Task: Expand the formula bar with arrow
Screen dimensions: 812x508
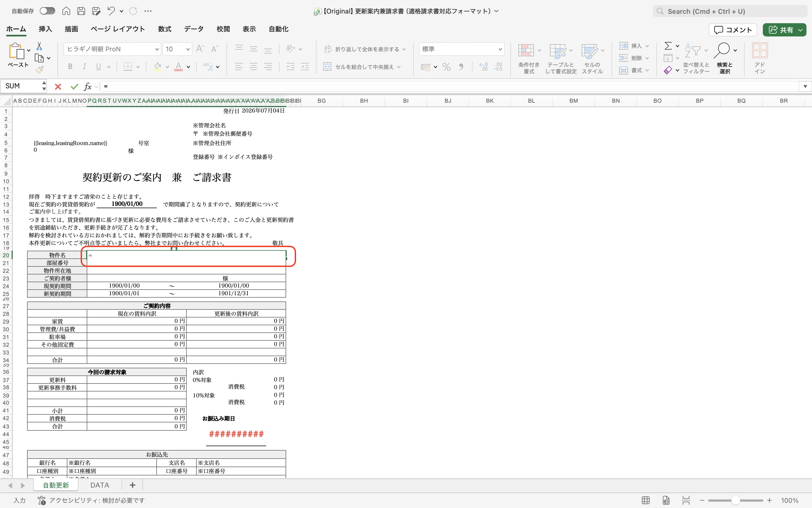Action: point(805,87)
